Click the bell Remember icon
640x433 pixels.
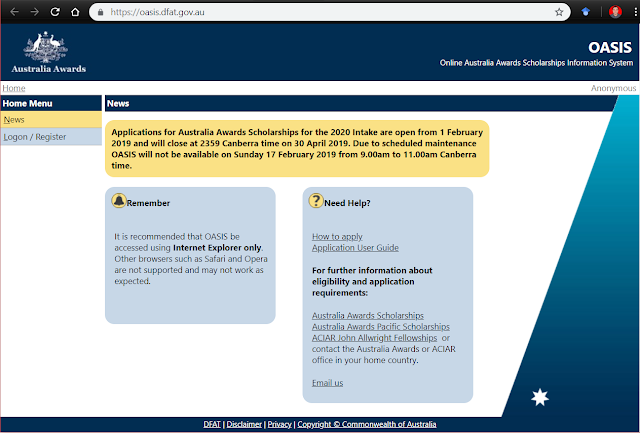coord(119,200)
